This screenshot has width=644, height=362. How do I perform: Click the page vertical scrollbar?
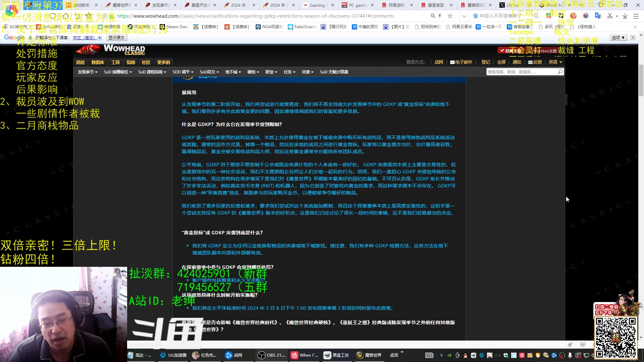[x=641, y=80]
